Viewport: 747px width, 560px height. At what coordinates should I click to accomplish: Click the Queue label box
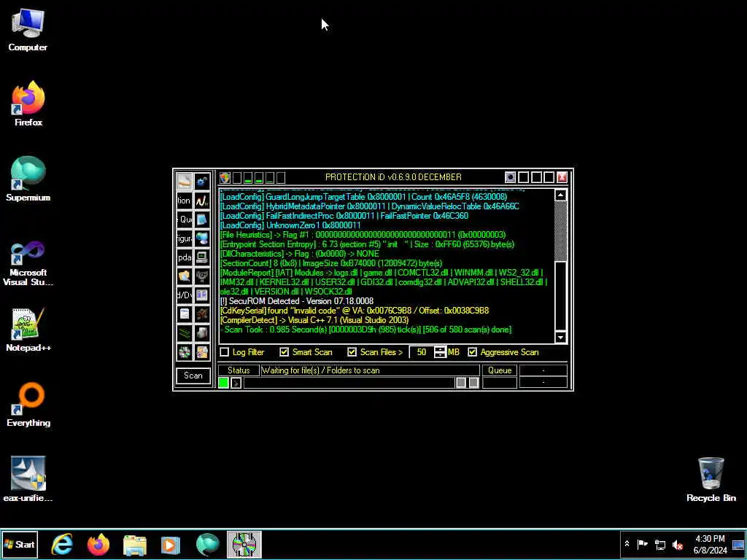[x=499, y=370]
